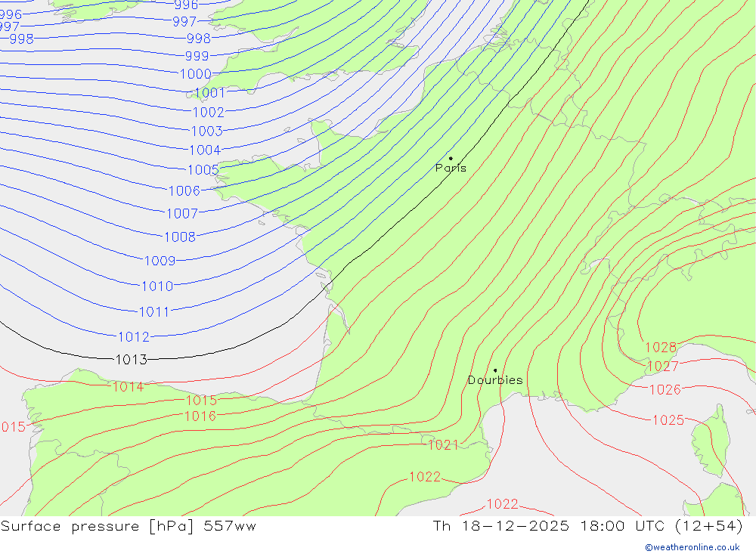Pick the blue 1001 isobar label
This screenshot has height=554, width=756.
point(209,93)
